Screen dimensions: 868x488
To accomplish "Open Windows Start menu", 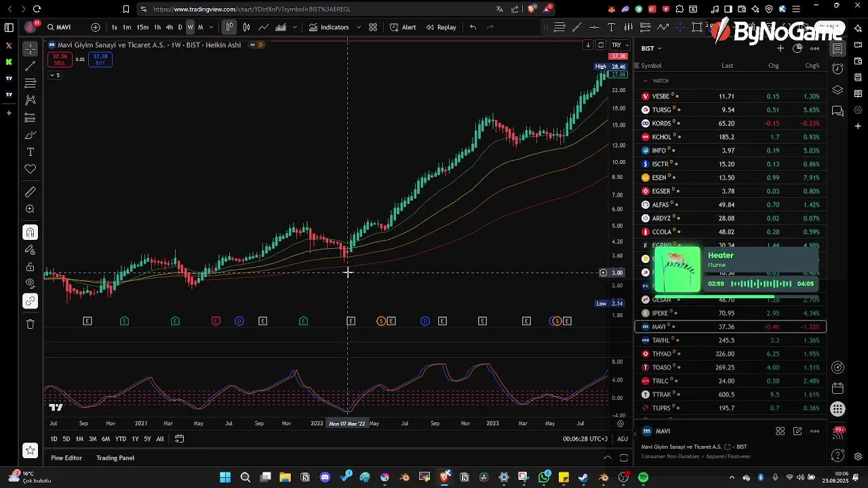I will pos(225,477).
